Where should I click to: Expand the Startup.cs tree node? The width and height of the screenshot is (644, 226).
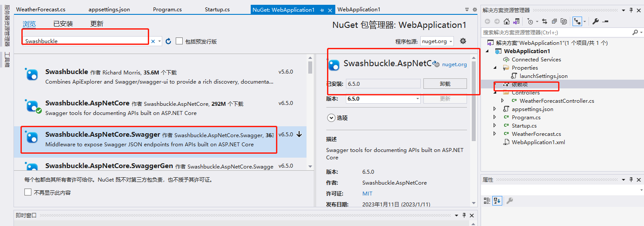tap(495, 125)
